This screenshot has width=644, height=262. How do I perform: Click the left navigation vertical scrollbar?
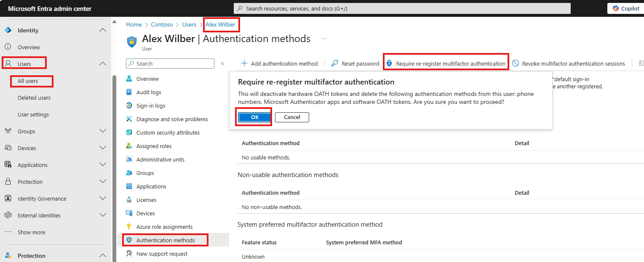pyautogui.click(x=114, y=168)
